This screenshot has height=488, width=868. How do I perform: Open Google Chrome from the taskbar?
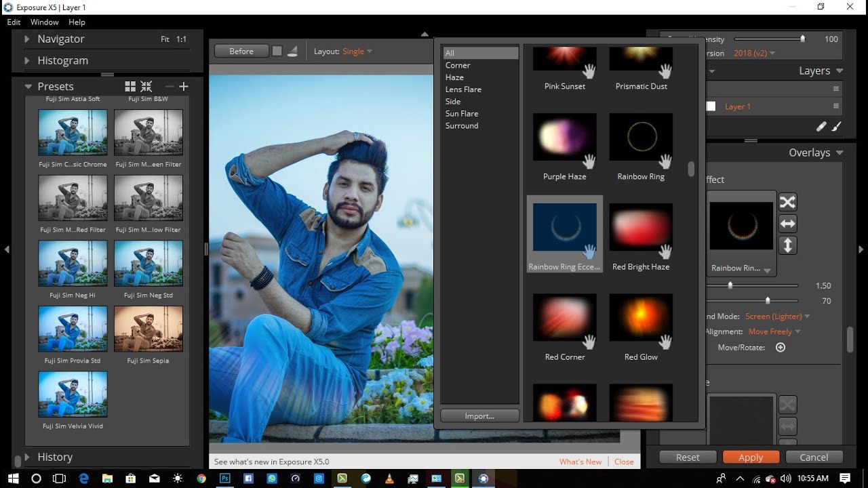click(x=201, y=478)
